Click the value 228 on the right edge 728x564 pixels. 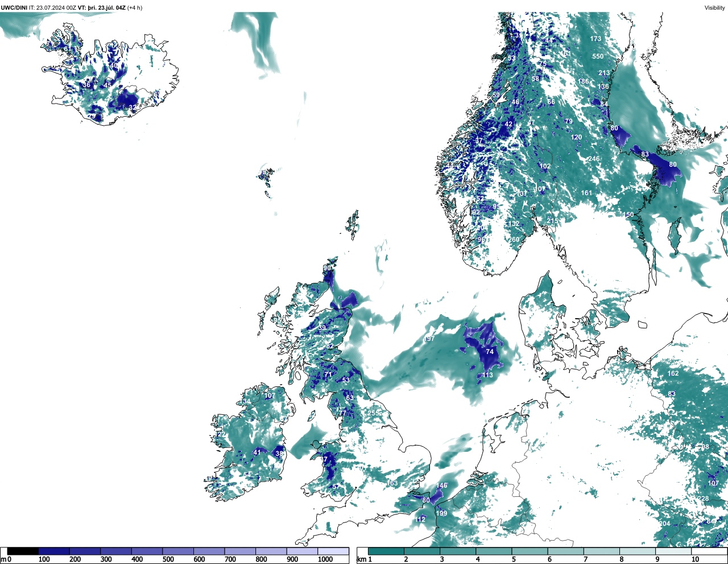coord(704,499)
